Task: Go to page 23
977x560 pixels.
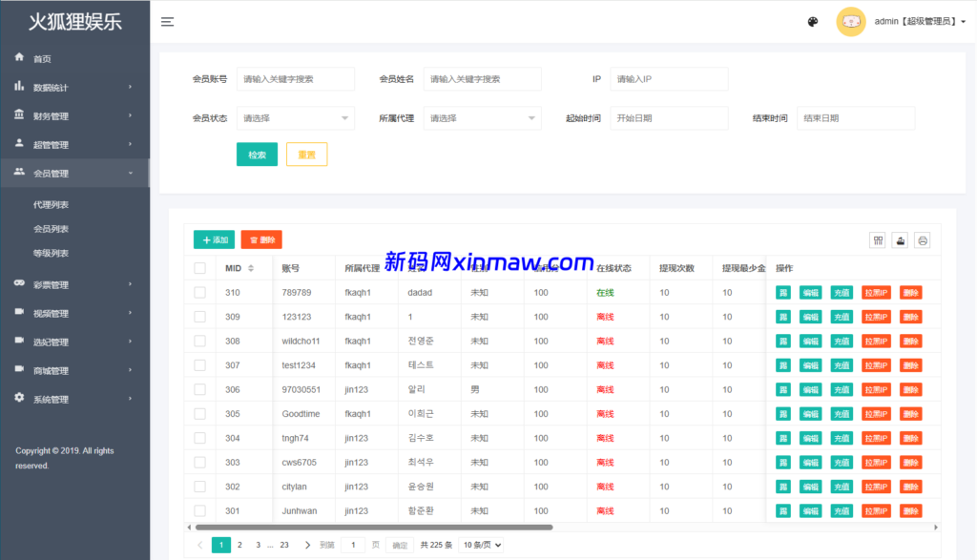Action: (284, 545)
